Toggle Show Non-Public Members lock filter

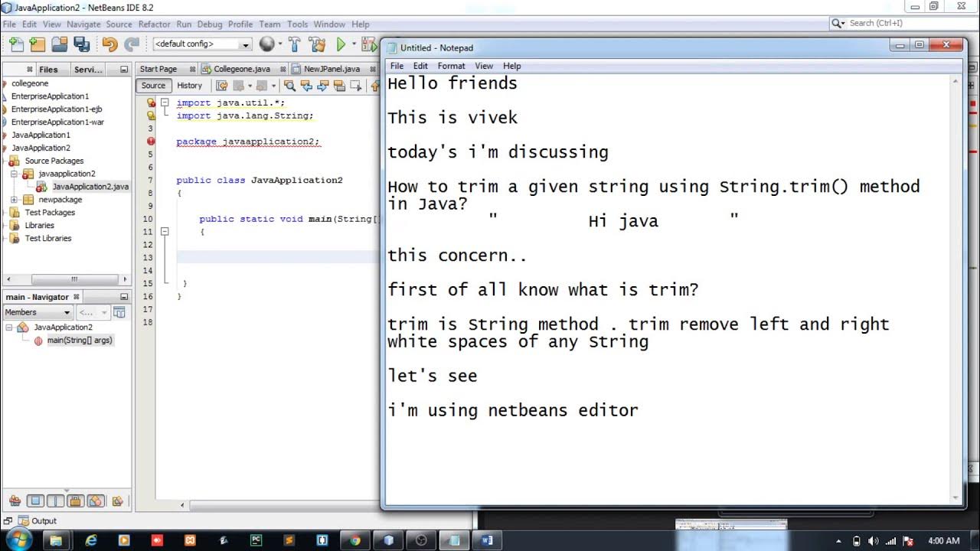click(75, 501)
